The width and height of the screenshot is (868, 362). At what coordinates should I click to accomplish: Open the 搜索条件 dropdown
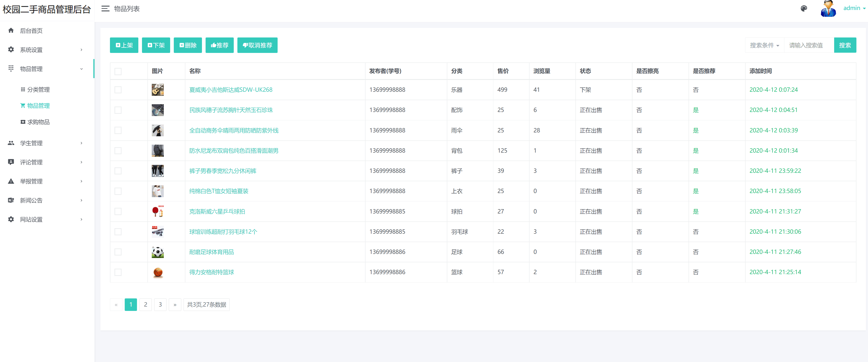click(x=764, y=45)
